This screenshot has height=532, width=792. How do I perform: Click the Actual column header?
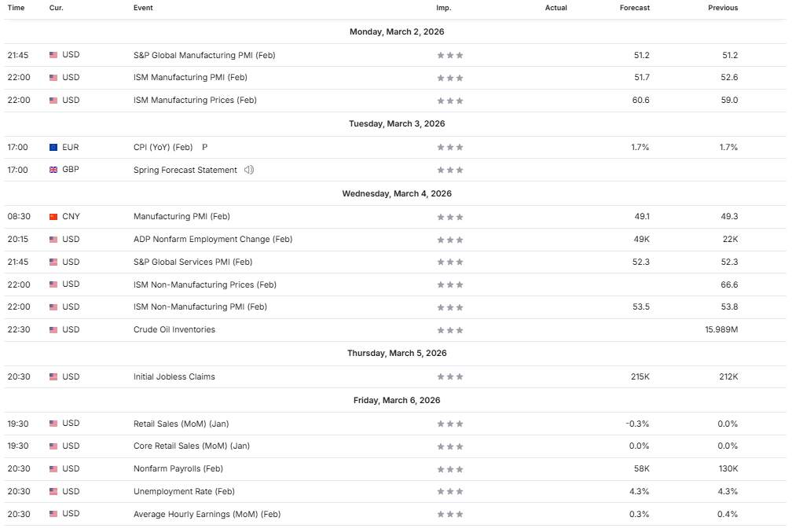coord(555,8)
